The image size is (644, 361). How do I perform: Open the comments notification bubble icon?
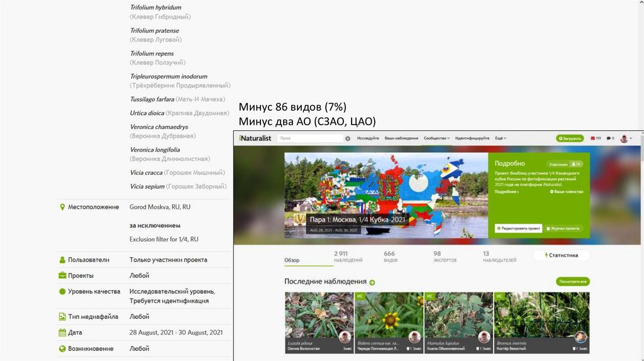tap(610, 138)
